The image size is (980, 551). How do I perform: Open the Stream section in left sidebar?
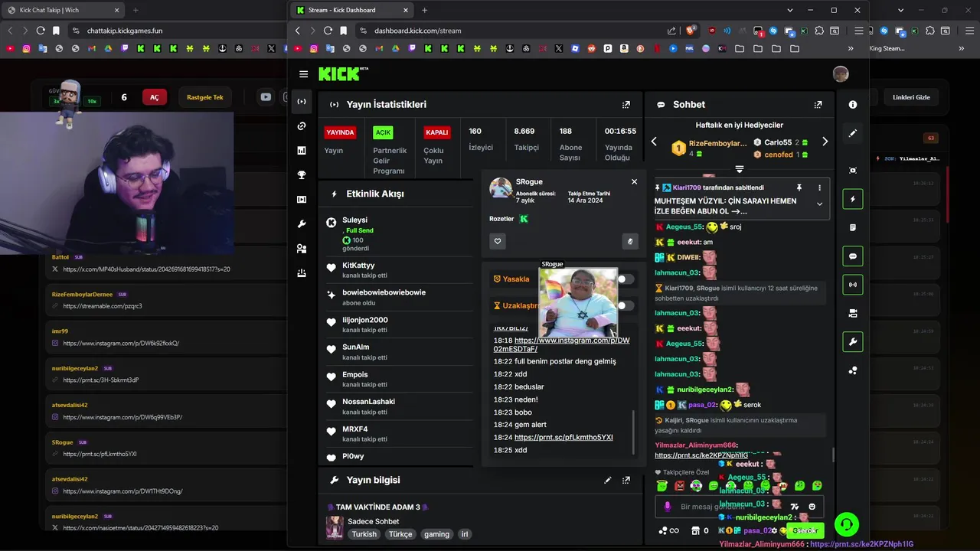point(302,102)
